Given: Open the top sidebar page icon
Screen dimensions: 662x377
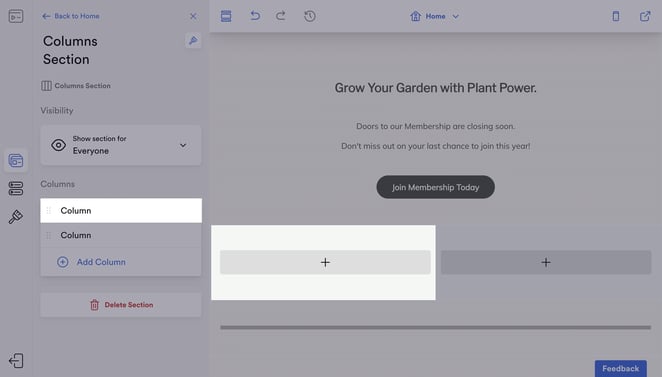Looking at the screenshot, I should tap(16, 16).
